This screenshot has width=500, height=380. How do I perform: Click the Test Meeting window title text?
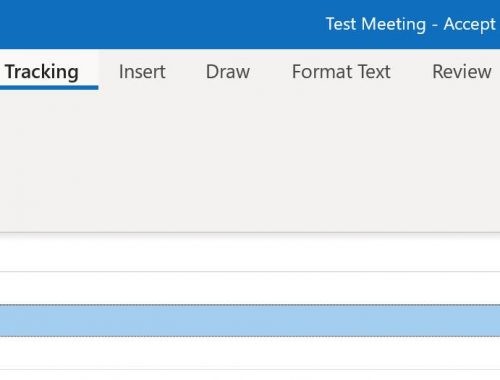376,24
